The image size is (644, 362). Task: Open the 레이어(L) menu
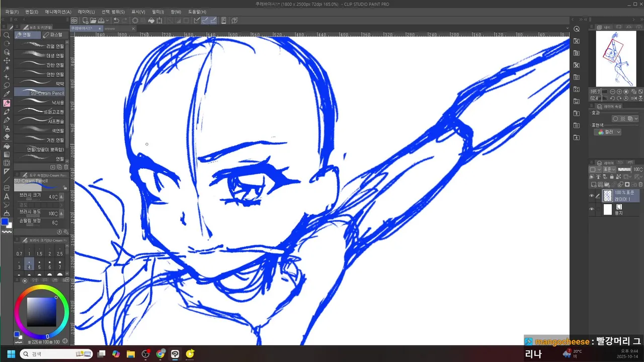click(86, 12)
